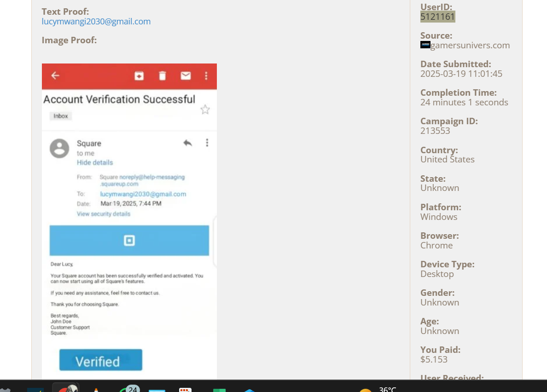547x392 pixels.
Task: Click the trash delete icon in red header
Action: point(162,75)
